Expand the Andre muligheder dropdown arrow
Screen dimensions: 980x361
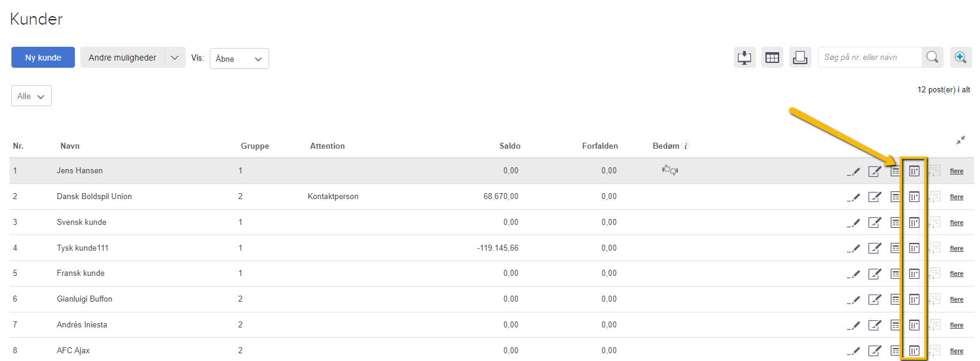pos(174,58)
